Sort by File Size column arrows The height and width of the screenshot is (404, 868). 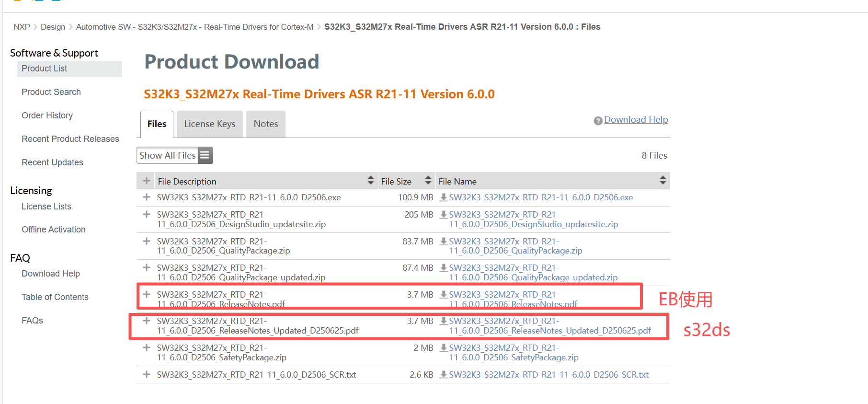coord(428,180)
